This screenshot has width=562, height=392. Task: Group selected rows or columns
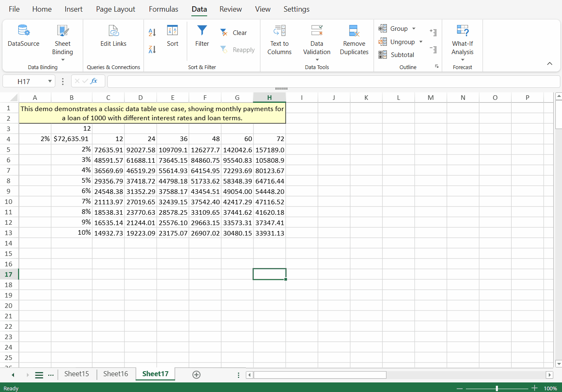(393, 28)
